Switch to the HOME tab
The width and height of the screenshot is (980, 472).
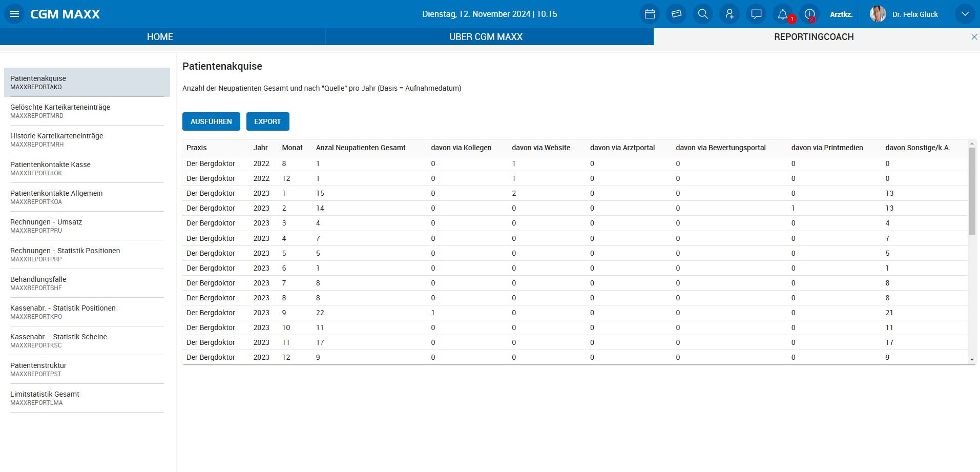click(x=160, y=37)
